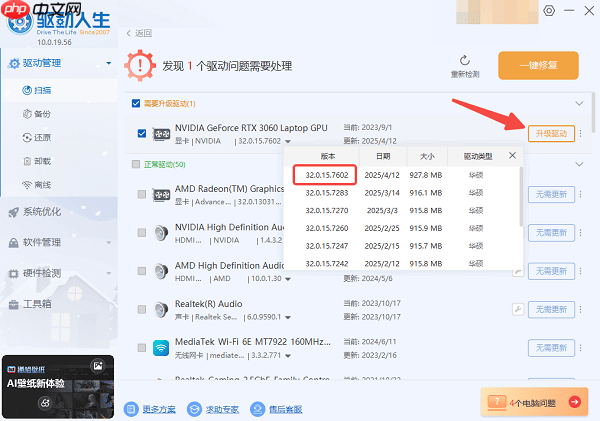Expand 驱动管理 section arrow

click(109, 63)
